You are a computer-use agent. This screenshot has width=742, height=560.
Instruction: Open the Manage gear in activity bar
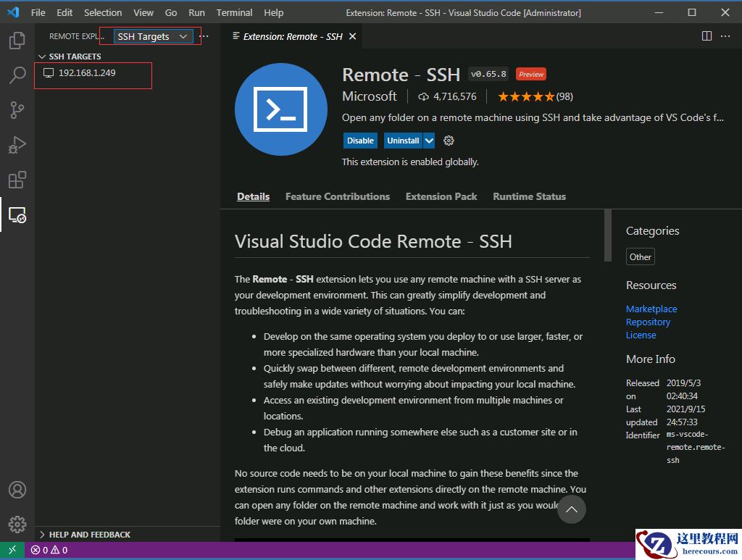pyautogui.click(x=17, y=525)
